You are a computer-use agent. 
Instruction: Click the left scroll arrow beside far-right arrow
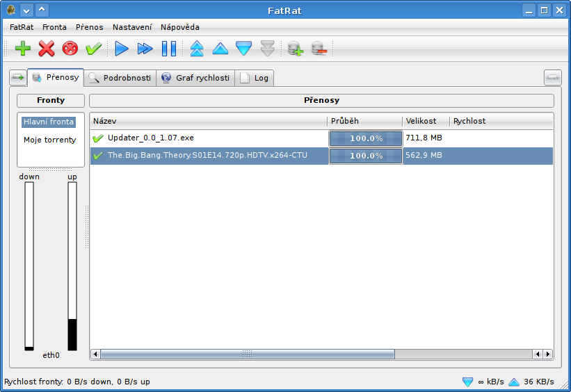(538, 354)
